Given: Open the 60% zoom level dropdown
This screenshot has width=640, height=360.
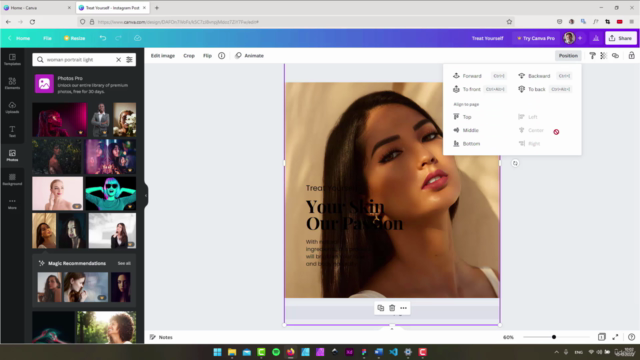Looking at the screenshot, I should pyautogui.click(x=508, y=337).
